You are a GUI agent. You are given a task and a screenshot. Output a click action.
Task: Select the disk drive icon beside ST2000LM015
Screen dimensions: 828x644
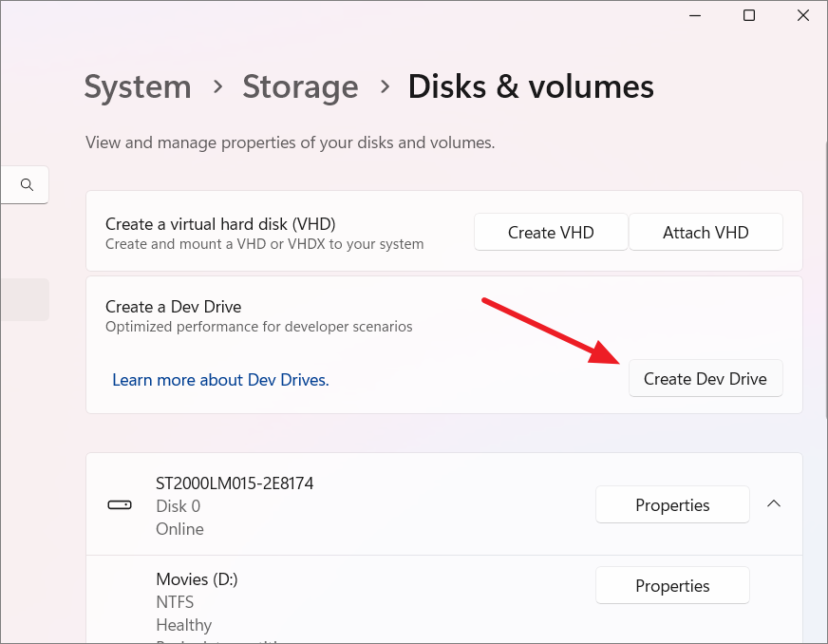[120, 504]
